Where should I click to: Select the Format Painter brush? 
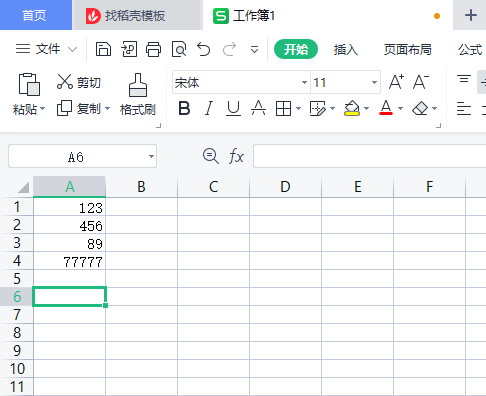pos(138,94)
